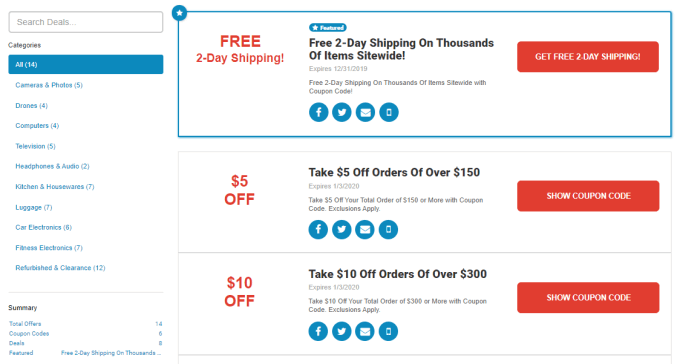Tweet the Free 2-Day Shipping deal
The height and width of the screenshot is (364, 680).
(x=342, y=112)
